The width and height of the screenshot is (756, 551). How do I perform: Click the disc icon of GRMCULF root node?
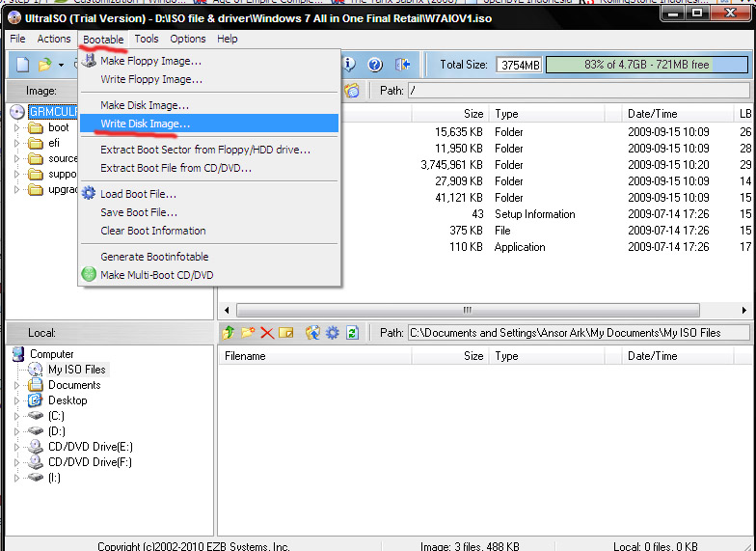17,112
